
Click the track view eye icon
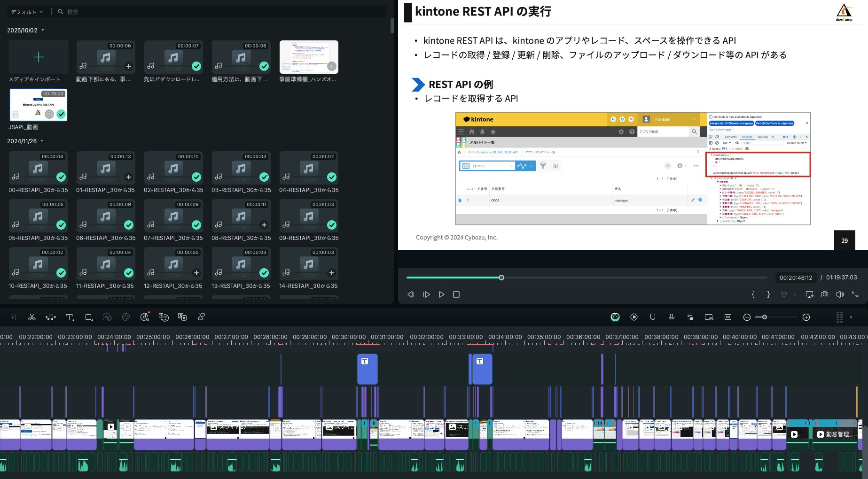[709, 317]
